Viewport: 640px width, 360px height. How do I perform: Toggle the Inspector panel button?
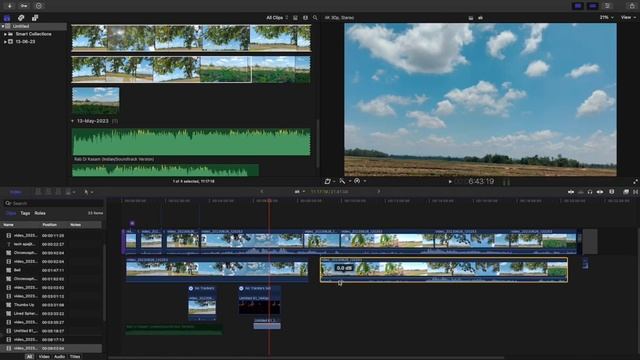(607, 6)
